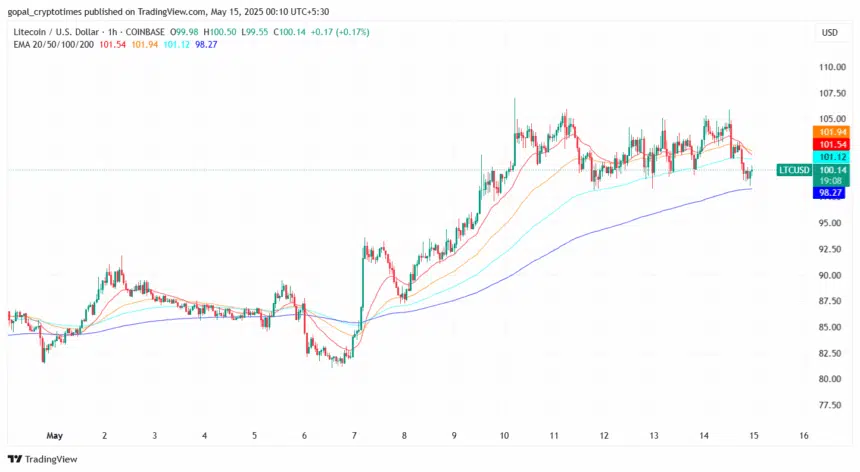860x472 pixels.
Task: Click the date 12 on time axis
Action: (604, 436)
